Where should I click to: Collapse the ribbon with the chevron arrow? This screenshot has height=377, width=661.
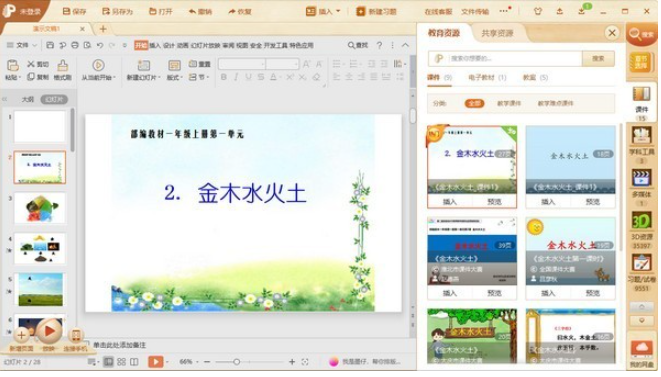click(x=405, y=45)
